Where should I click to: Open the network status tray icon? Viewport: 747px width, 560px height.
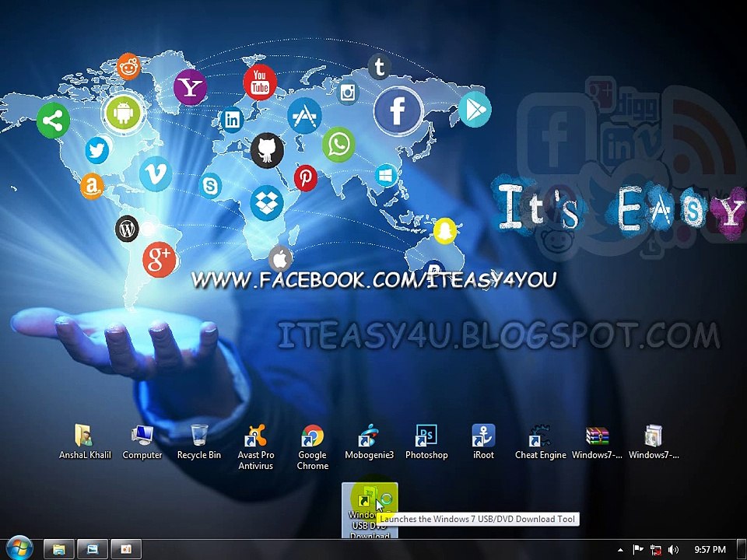pos(655,550)
